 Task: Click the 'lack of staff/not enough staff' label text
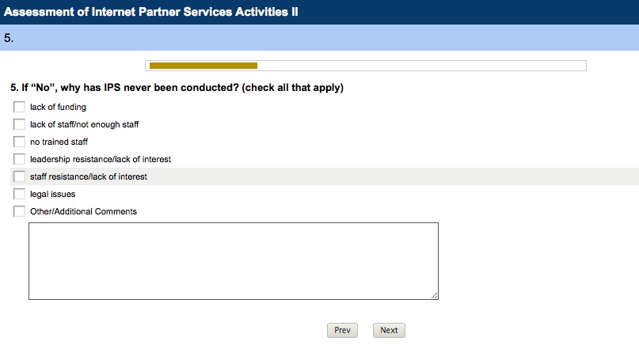point(84,124)
